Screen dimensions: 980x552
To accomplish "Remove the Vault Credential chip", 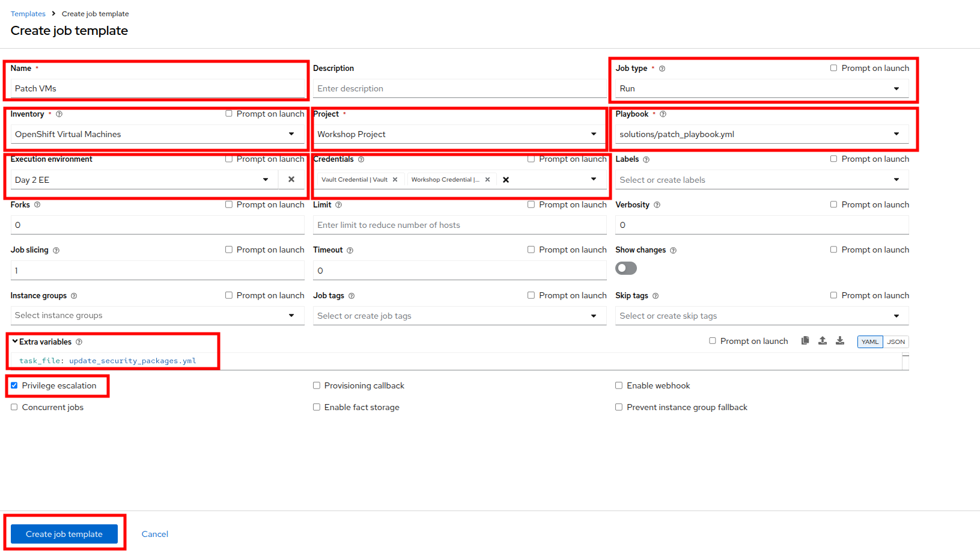I will click(x=395, y=180).
